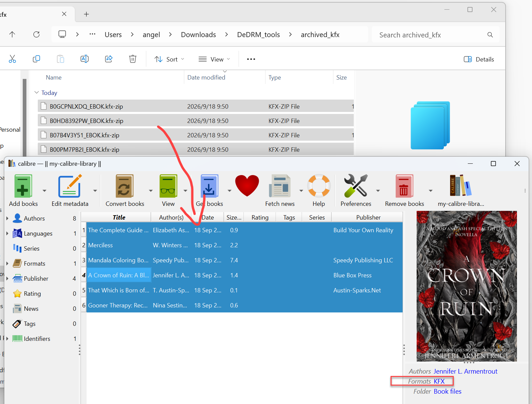Viewport: 532px width, 404px height.
Task: Open a new Explorer tab
Action: coord(86,14)
